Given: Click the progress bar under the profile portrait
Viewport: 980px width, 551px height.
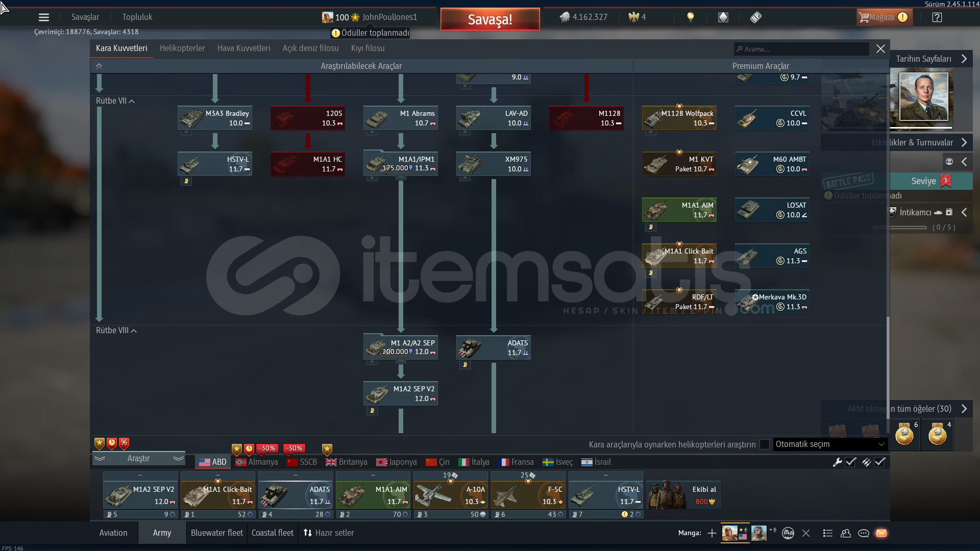Looking at the screenshot, I should click(921, 128).
